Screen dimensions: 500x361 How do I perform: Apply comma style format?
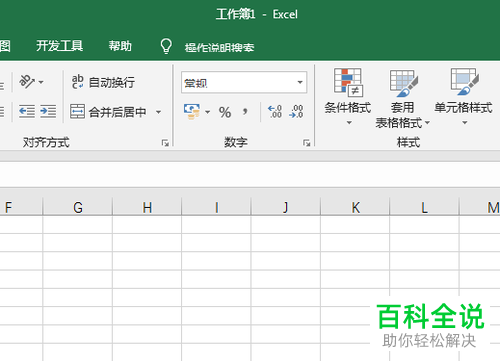(x=245, y=112)
